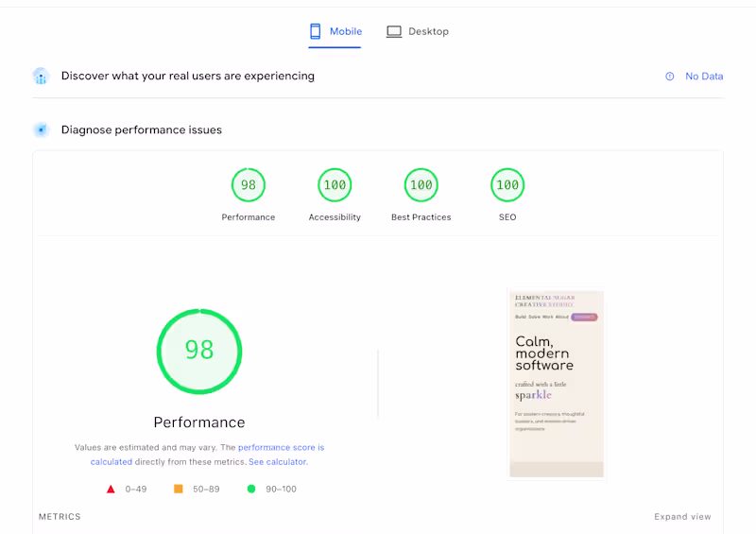Click the 90–100 legend range text
This screenshot has width=756, height=534.
281,490
